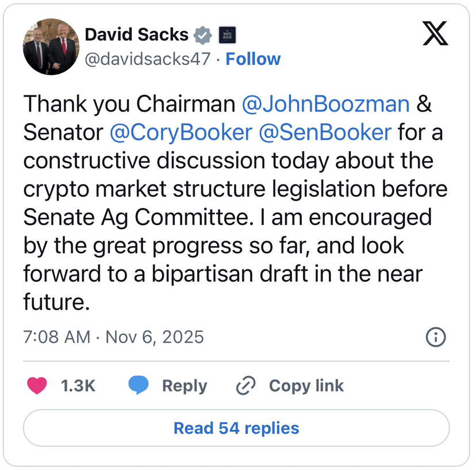This screenshot has height=470, width=476.
Task: Click the David Sacks display name
Action: (136, 35)
